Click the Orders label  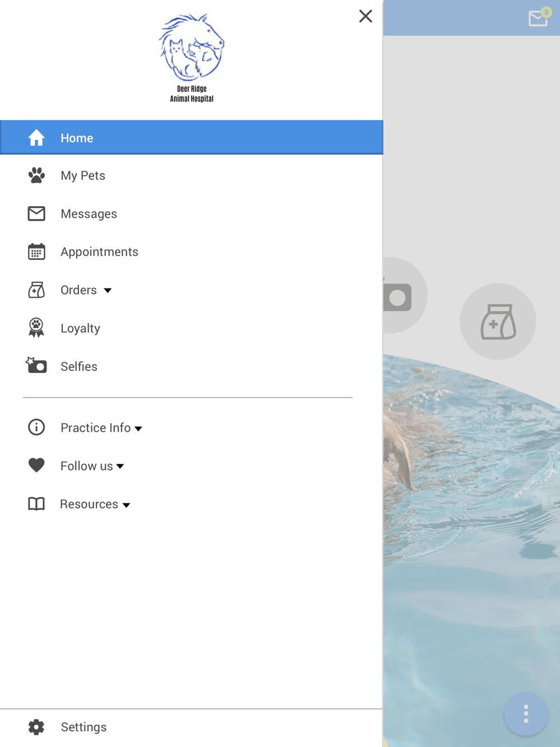(x=78, y=290)
